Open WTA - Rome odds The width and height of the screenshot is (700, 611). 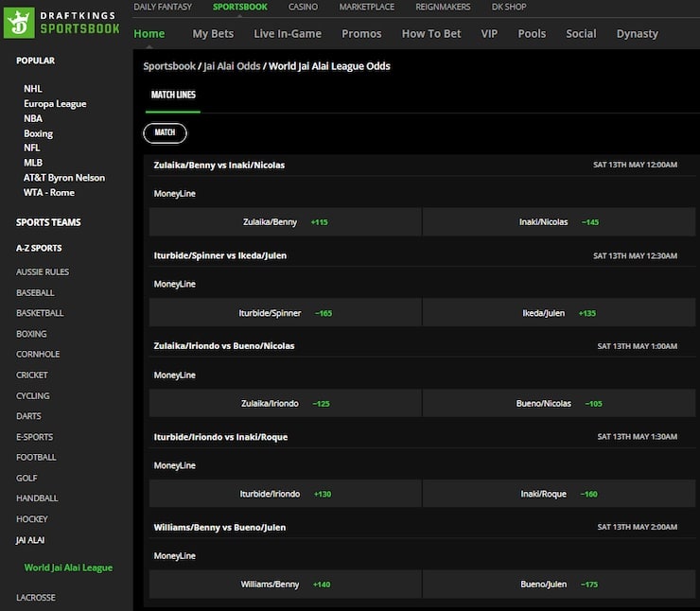(x=49, y=192)
